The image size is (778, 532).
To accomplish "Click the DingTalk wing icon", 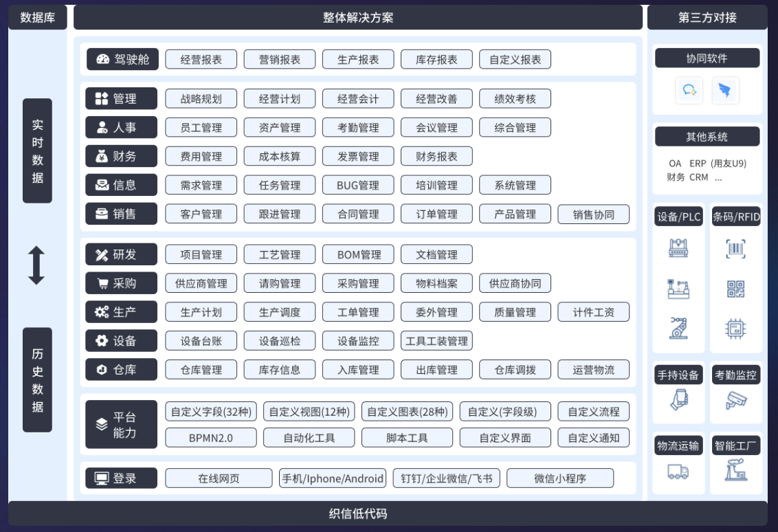I will pos(725,91).
